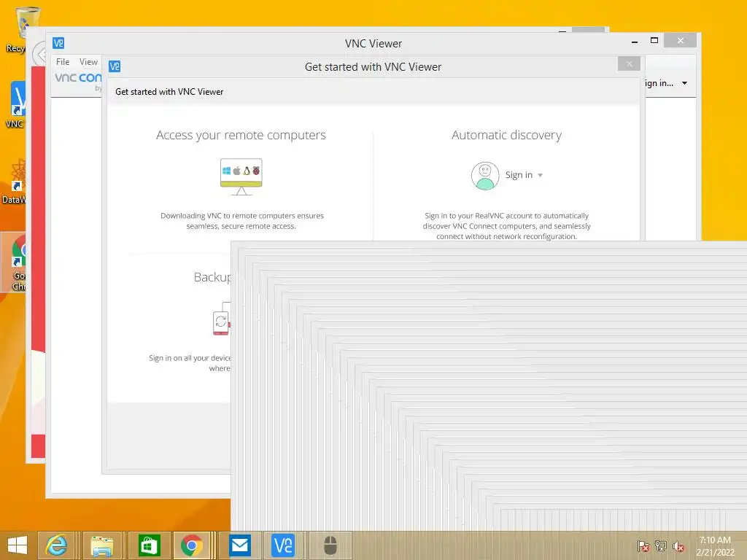The image size is (747, 560).
Task: Click the VNC Viewer title bar logo icon
Action: (58, 43)
